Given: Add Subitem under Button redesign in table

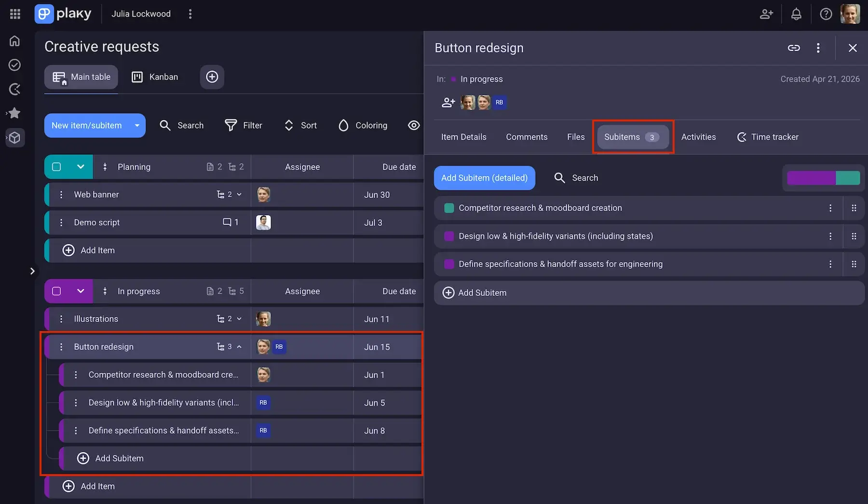Looking at the screenshot, I should pyautogui.click(x=110, y=458).
